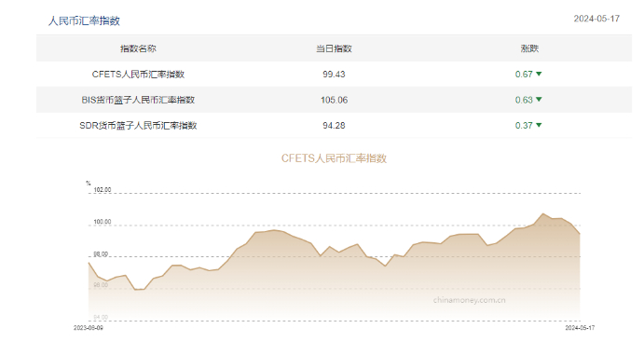
Task: Select the CFETS人民币汇率指数 row name
Action: pyautogui.click(x=138, y=75)
